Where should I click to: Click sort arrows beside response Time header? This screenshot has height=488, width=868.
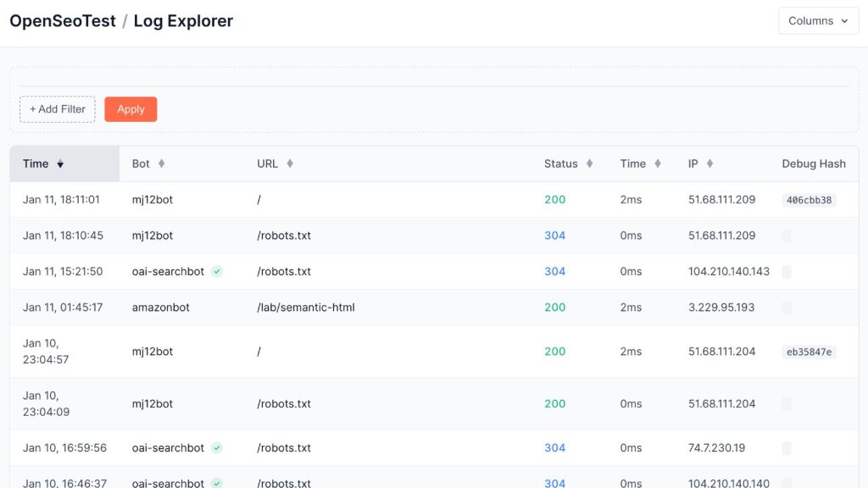(x=657, y=164)
